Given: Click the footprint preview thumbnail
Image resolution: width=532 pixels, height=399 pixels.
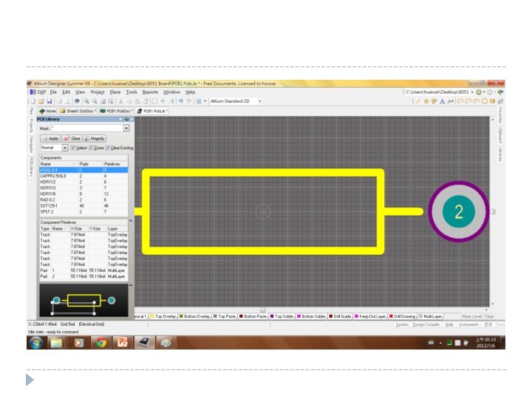Looking at the screenshot, I should click(83, 301).
